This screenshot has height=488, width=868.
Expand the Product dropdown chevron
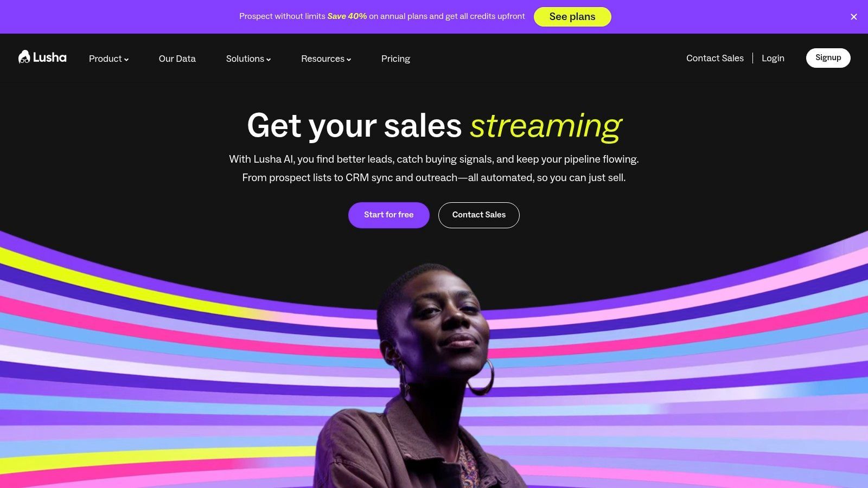tap(126, 60)
